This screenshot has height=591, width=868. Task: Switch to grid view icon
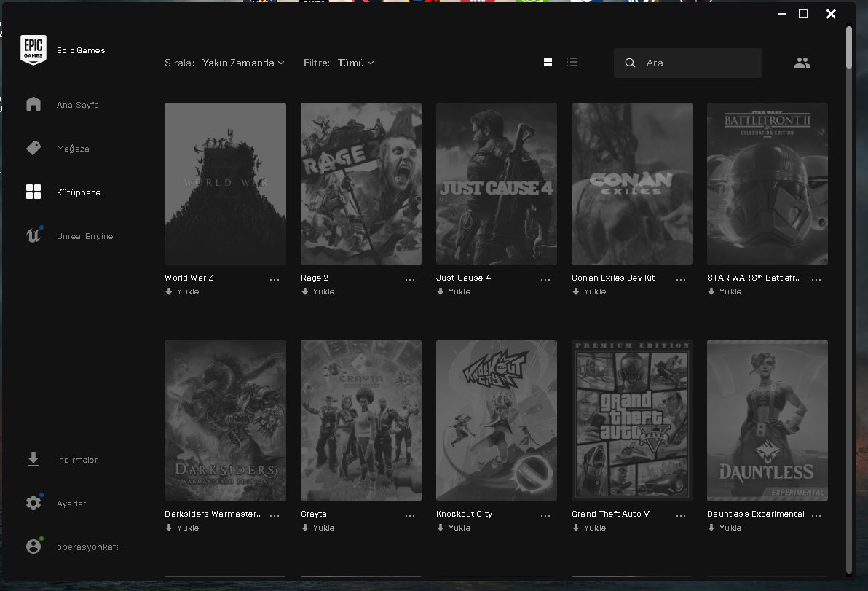point(548,63)
